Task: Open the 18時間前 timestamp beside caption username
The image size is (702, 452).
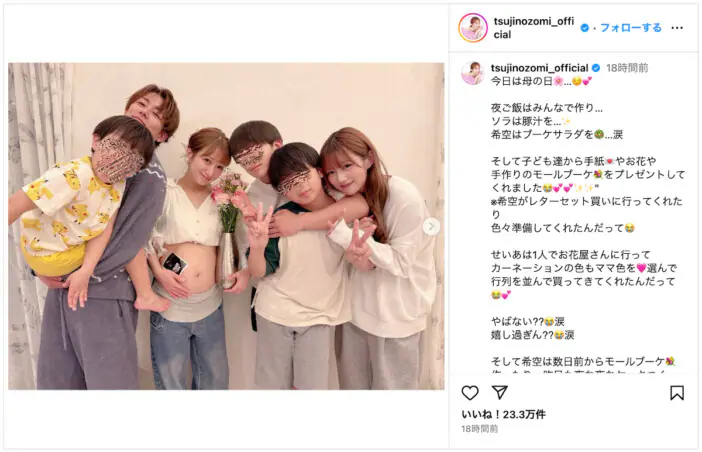Action: [x=627, y=68]
